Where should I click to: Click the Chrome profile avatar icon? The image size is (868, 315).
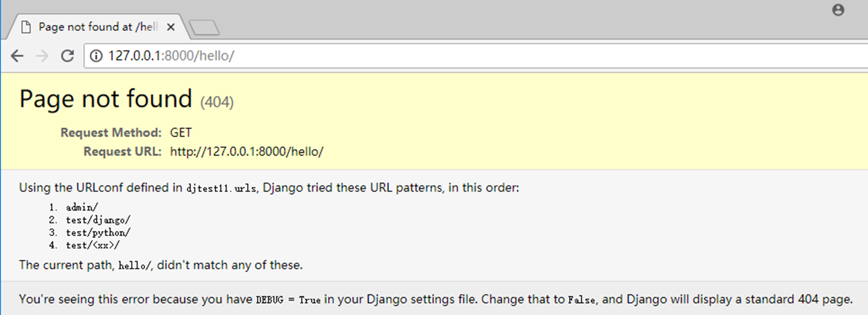pyautogui.click(x=837, y=10)
